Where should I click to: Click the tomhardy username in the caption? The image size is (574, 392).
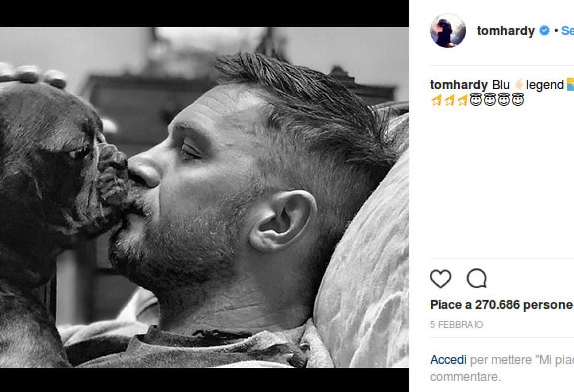click(459, 85)
